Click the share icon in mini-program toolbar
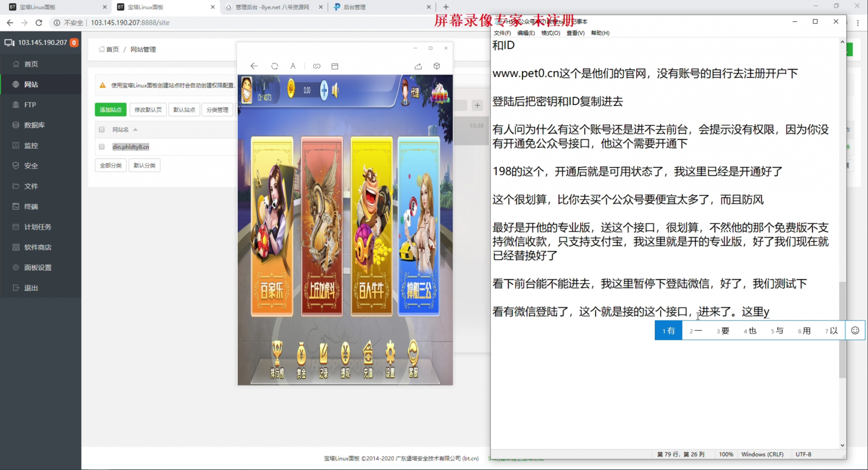 (418, 66)
